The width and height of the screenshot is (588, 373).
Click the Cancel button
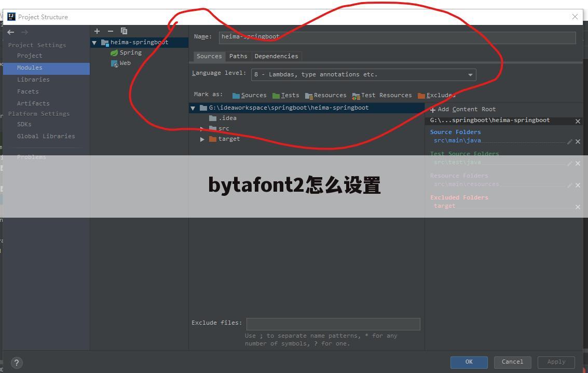[x=512, y=362]
